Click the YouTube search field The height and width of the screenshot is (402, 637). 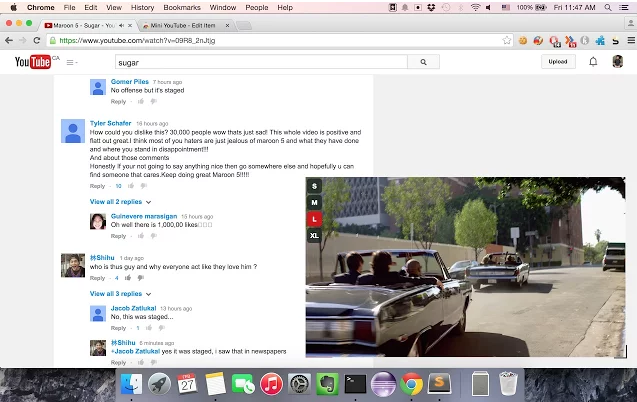[x=260, y=62]
